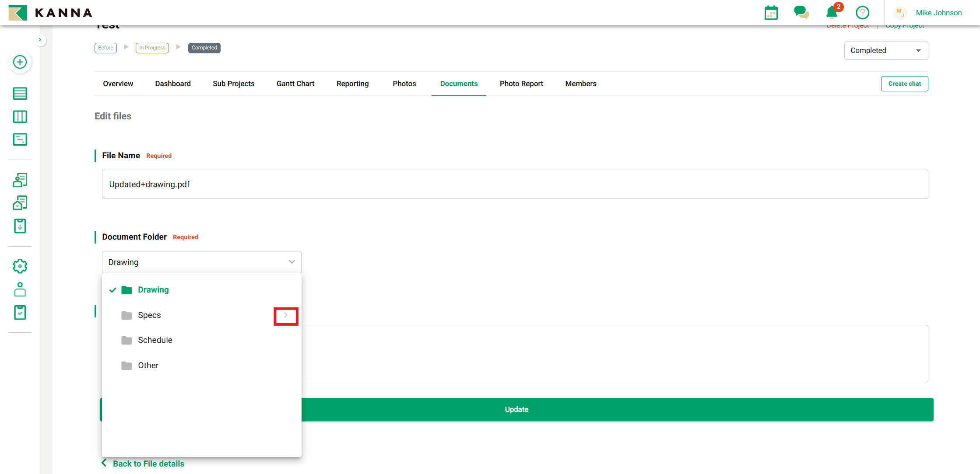Switch to the Photo Report tab

click(521, 84)
